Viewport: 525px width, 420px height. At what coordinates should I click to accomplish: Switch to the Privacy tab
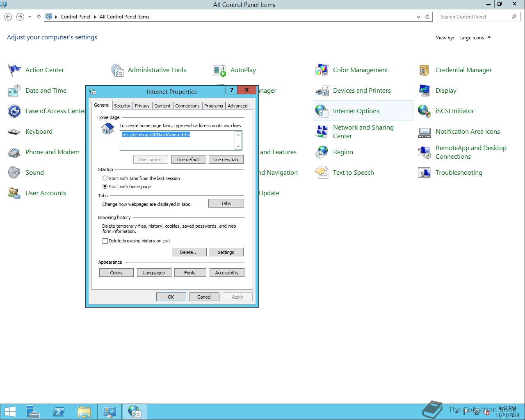pyautogui.click(x=142, y=106)
